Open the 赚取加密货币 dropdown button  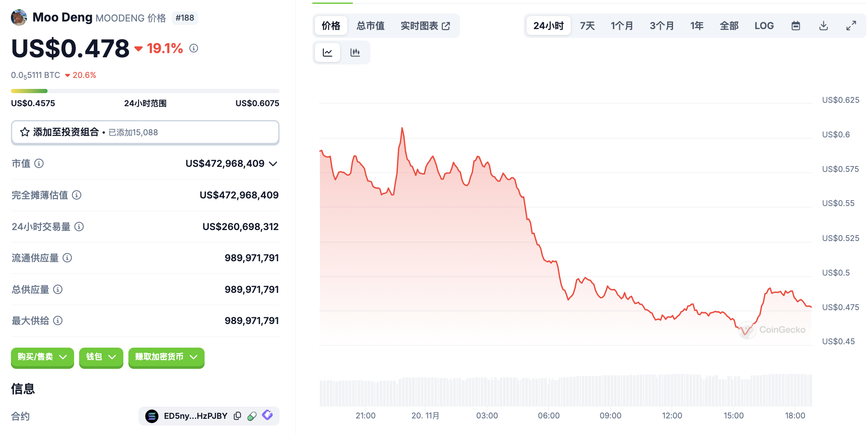166,357
